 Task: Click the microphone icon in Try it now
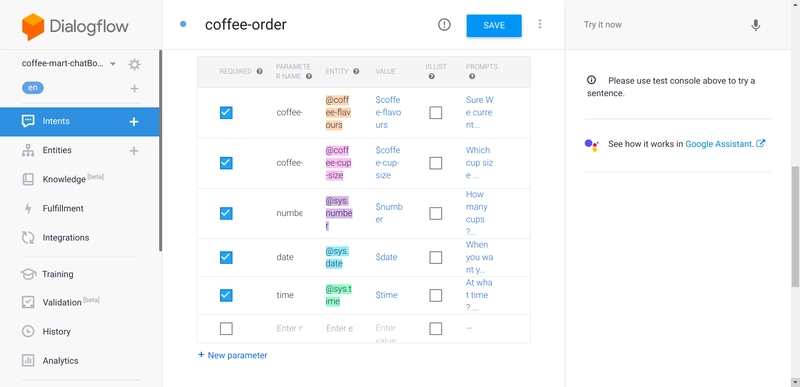756,25
